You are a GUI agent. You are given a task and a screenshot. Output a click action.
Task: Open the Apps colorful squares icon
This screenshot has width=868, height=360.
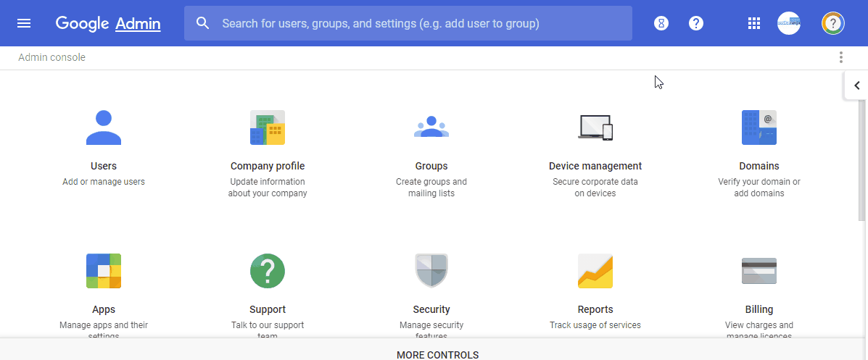(104, 271)
